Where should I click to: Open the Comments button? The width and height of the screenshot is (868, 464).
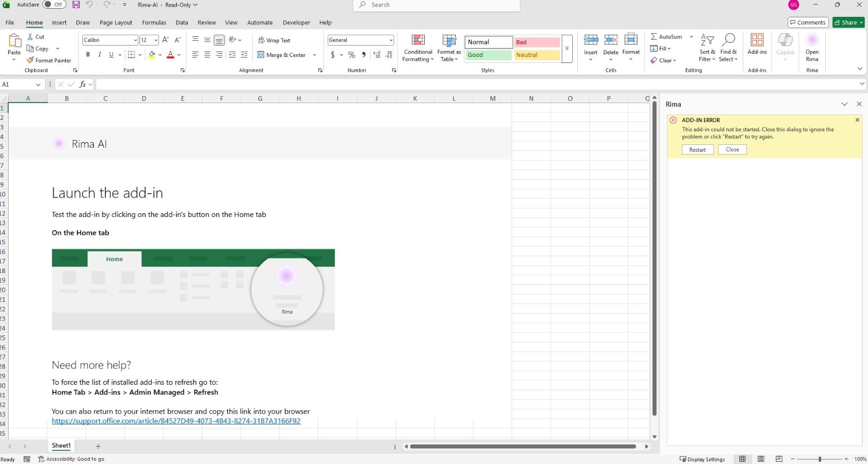(808, 22)
